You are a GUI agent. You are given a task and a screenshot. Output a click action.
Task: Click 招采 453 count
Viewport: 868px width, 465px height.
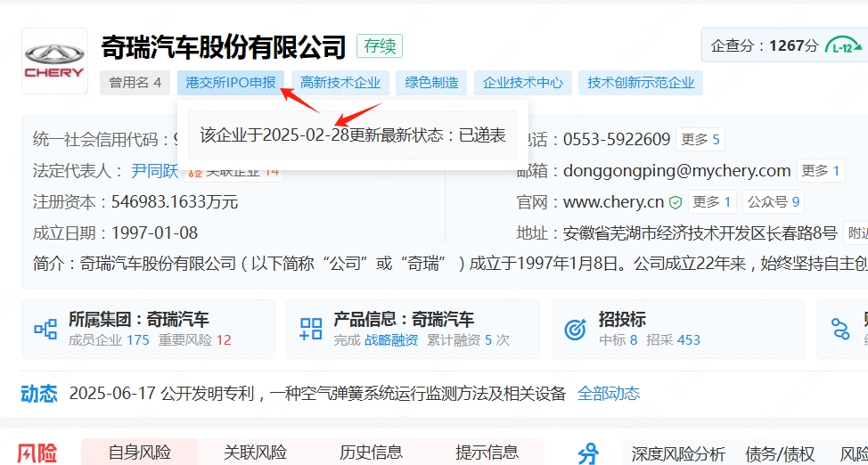pyautogui.click(x=673, y=340)
